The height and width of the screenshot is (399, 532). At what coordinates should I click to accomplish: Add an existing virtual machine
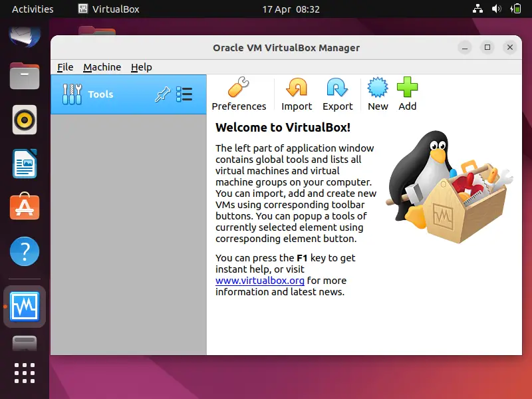tap(407, 94)
